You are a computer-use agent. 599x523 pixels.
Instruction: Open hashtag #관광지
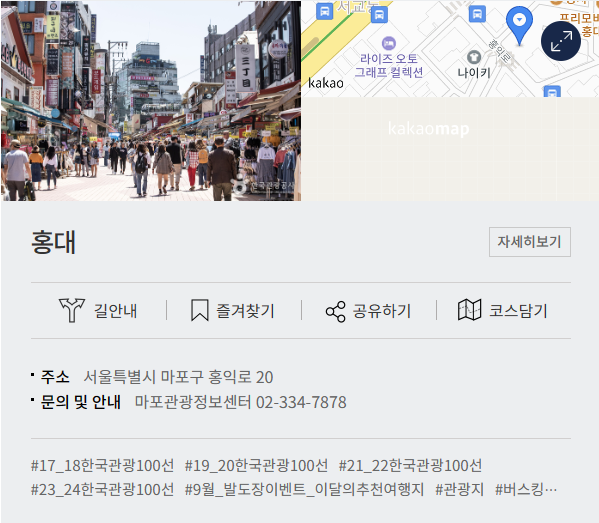tap(460, 489)
